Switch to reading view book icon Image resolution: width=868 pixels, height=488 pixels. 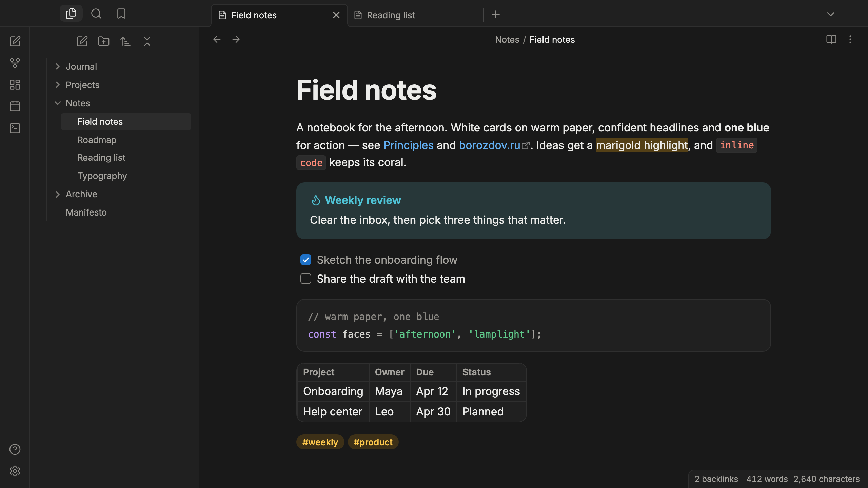pos(831,39)
